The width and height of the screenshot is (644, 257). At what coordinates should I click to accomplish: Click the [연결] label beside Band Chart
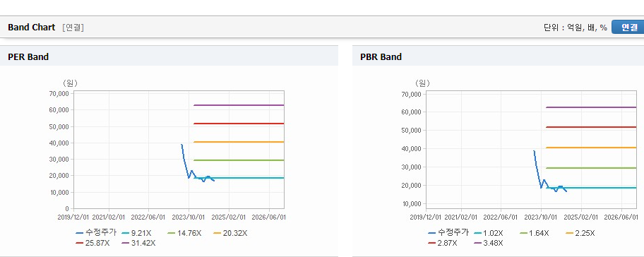[73, 28]
